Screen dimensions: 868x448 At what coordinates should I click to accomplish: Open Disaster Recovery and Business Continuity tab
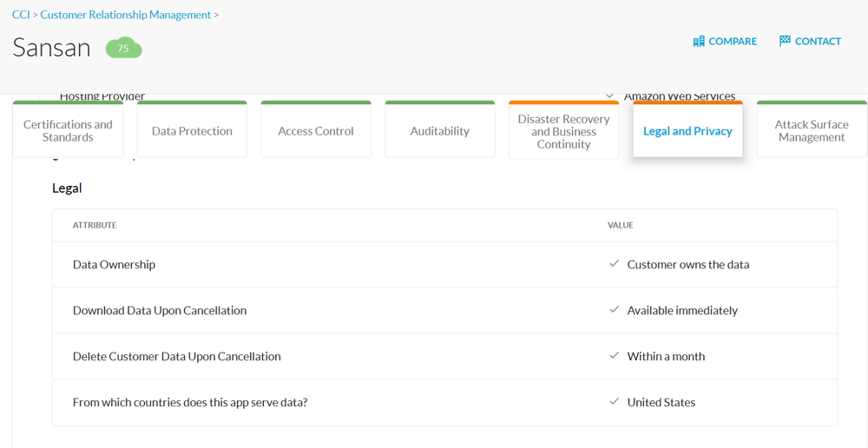tap(563, 131)
